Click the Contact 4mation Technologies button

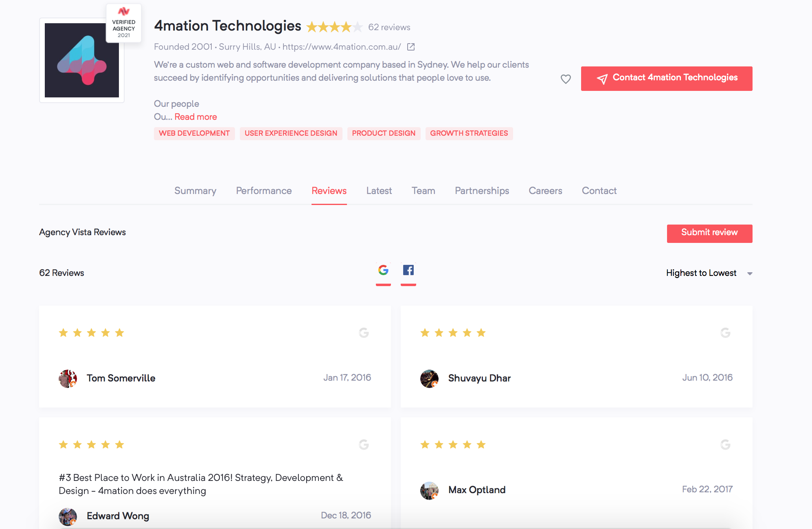(x=666, y=78)
